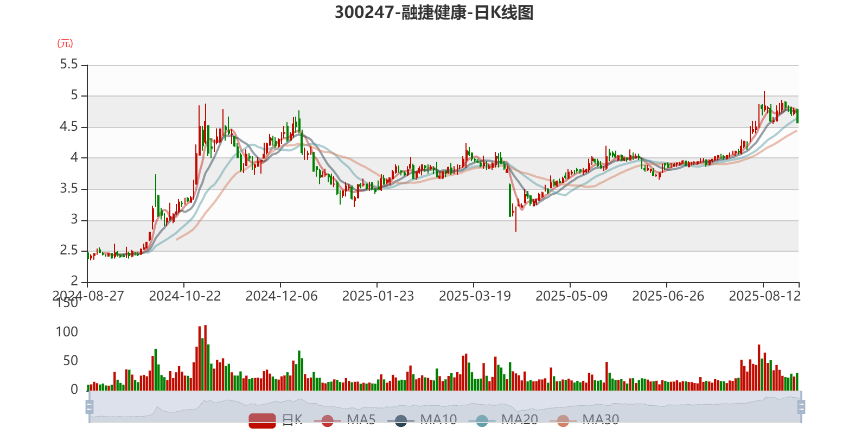The width and height of the screenshot is (868, 434).
Task: Click the highest candlestick near 2025-08-12
Action: [x=764, y=102]
